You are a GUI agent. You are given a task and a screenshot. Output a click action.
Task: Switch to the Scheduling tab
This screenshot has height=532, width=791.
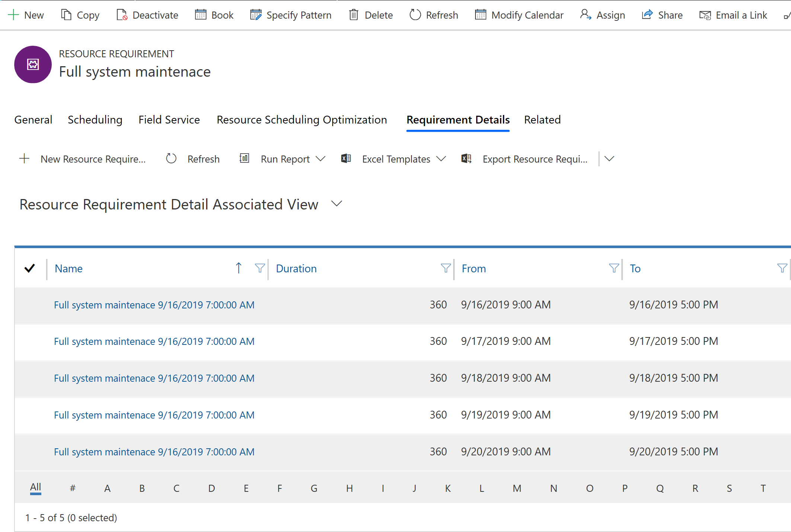coord(95,119)
